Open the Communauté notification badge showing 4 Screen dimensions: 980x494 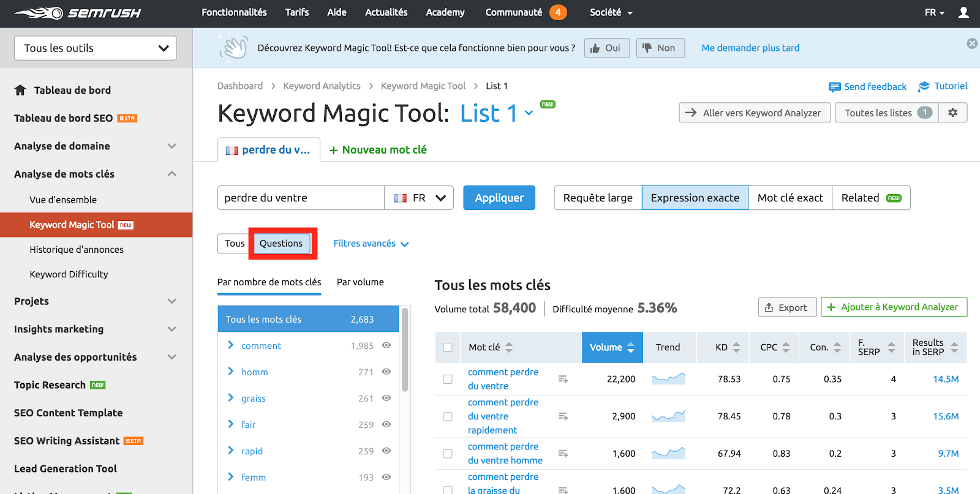tap(558, 12)
